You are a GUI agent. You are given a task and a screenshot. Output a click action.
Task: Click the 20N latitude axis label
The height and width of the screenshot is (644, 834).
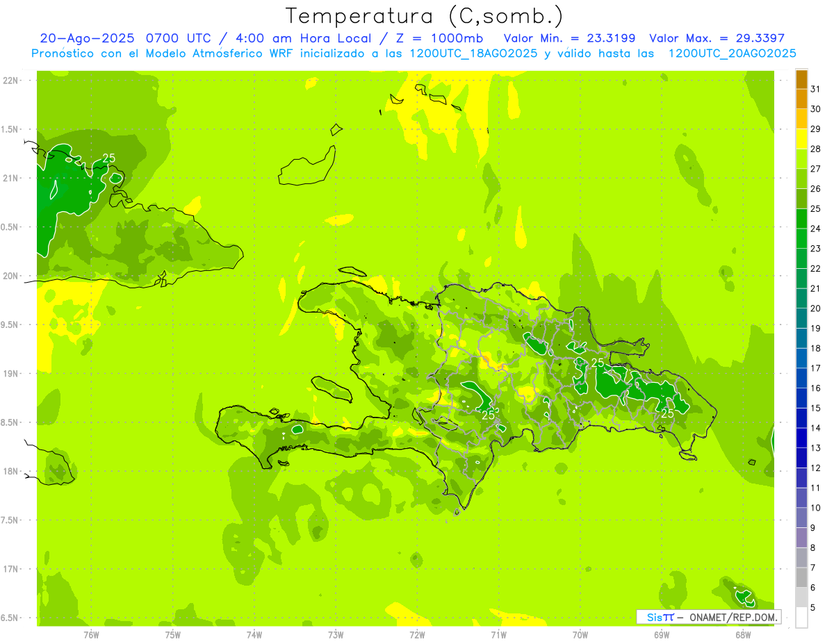coord(12,276)
